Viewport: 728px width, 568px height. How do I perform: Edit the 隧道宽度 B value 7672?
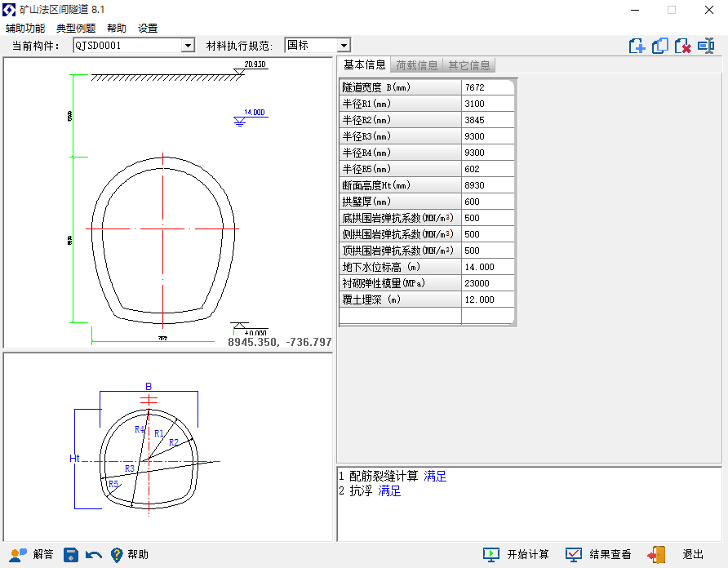(488, 87)
